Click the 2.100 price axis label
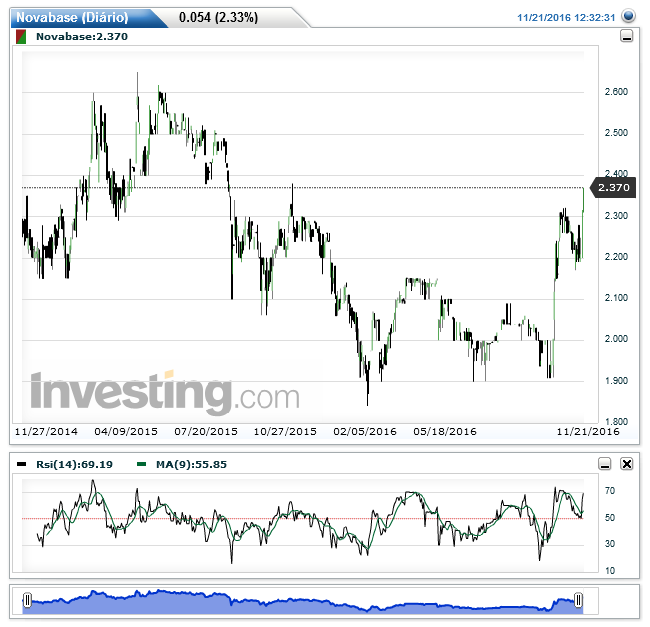Viewport: 650px width, 627px height. (x=616, y=298)
